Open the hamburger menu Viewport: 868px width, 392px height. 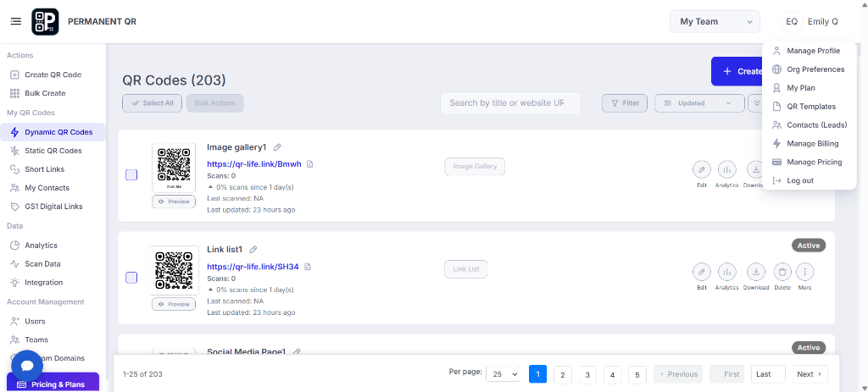[x=16, y=21]
